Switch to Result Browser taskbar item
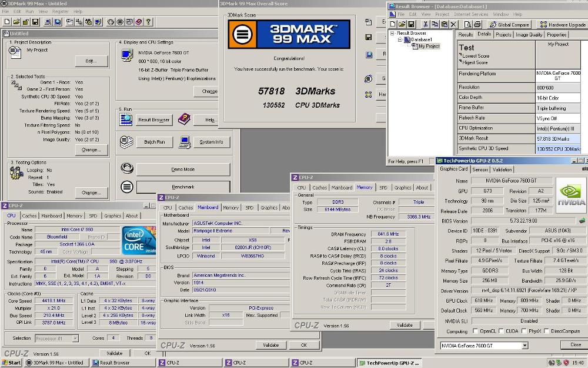 123,363
